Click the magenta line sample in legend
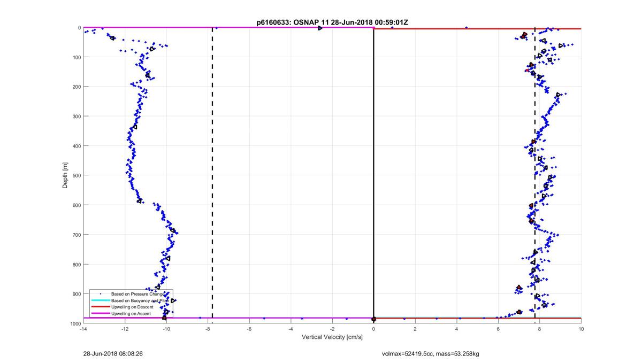642x364 pixels. click(100, 314)
